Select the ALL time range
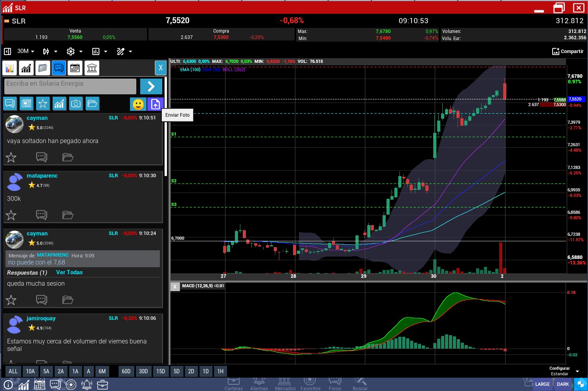The width and height of the screenshot is (588, 391). [x=13, y=371]
